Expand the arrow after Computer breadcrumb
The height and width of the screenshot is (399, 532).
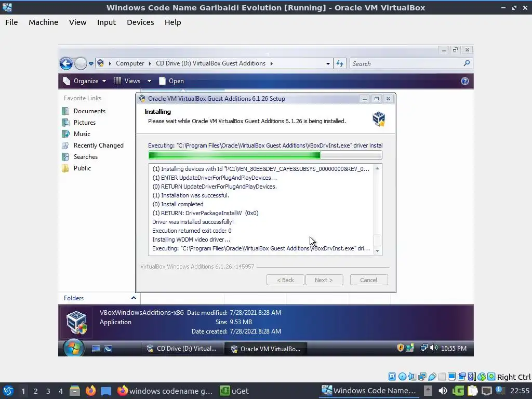[x=150, y=63]
